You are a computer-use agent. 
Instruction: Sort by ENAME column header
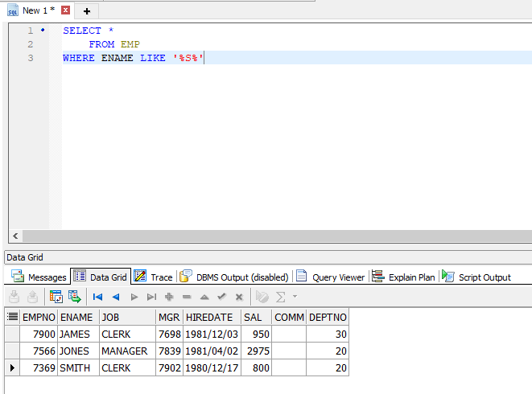(x=78, y=317)
